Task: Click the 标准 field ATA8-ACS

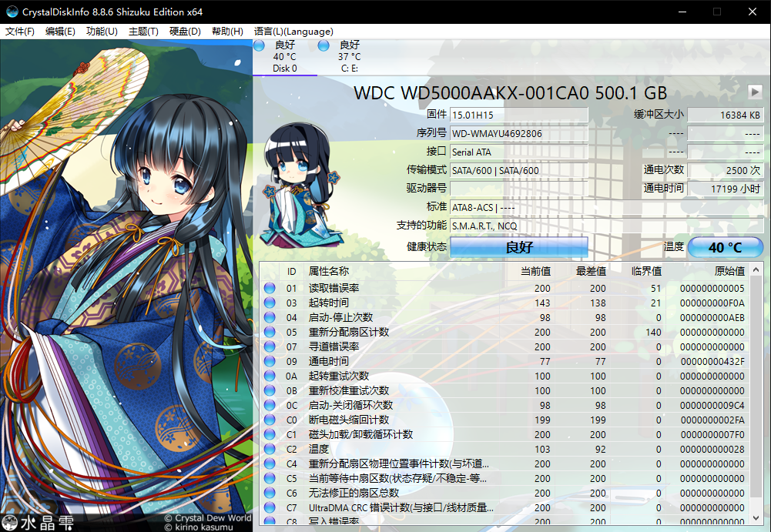Action: click(x=607, y=208)
